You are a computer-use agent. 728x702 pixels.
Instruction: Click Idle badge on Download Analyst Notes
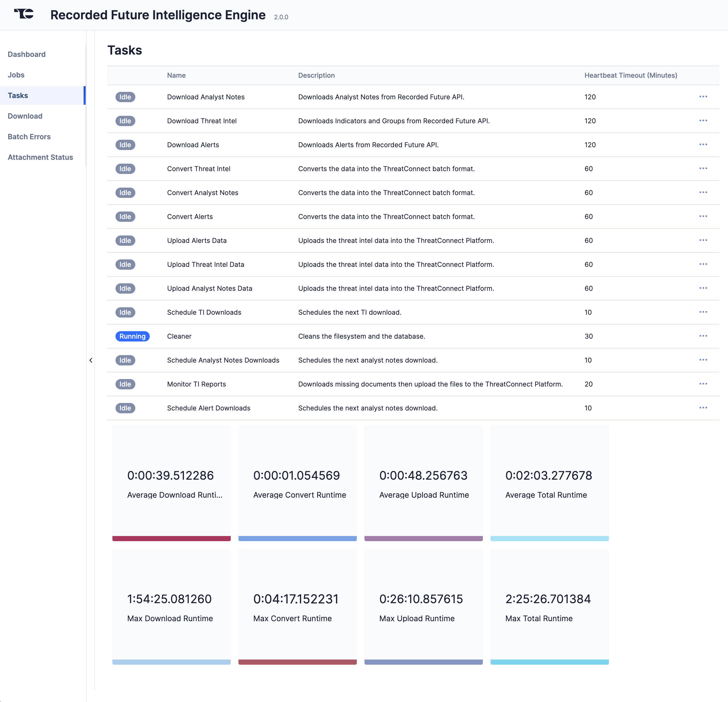tap(125, 97)
